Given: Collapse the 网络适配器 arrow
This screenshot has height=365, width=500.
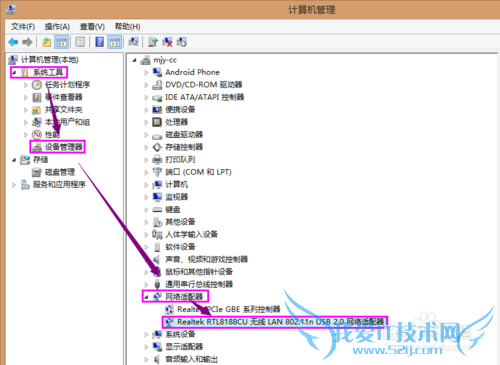Looking at the screenshot, I should click(x=146, y=297).
